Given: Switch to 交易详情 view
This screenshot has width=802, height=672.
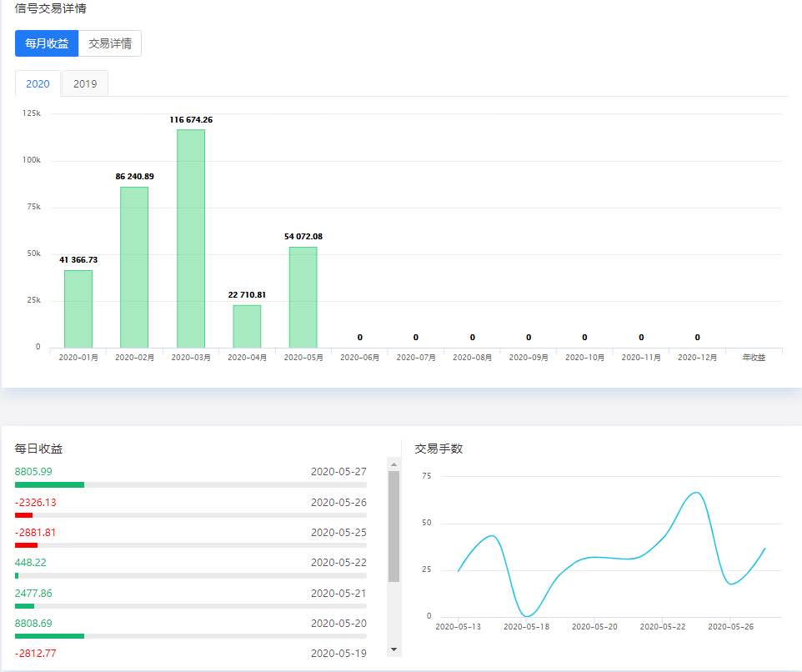Looking at the screenshot, I should (110, 43).
